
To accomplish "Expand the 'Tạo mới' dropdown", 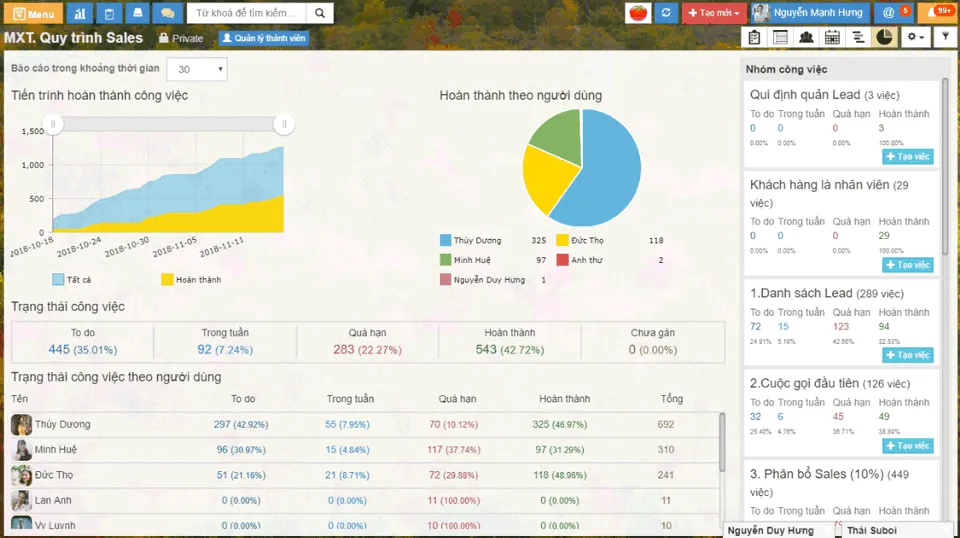I will tap(714, 13).
